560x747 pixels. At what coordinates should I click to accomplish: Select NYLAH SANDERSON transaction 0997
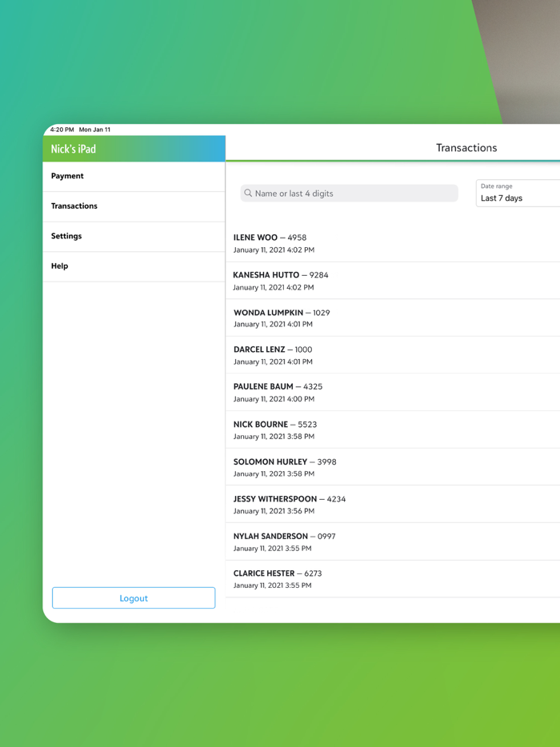click(393, 541)
